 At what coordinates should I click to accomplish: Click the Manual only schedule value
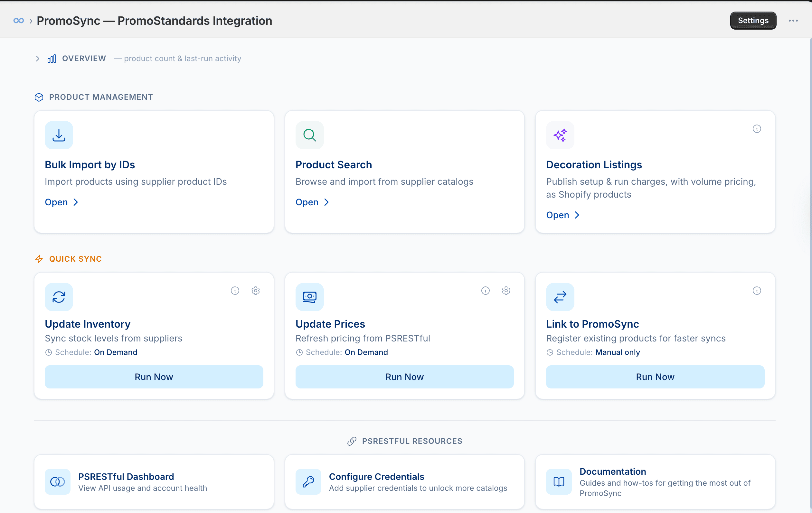[x=618, y=352]
